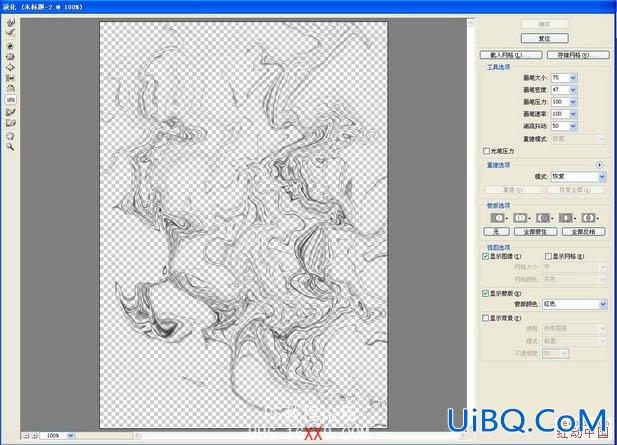Select the Reconstruct tool
The image size is (617, 445).
(11, 33)
